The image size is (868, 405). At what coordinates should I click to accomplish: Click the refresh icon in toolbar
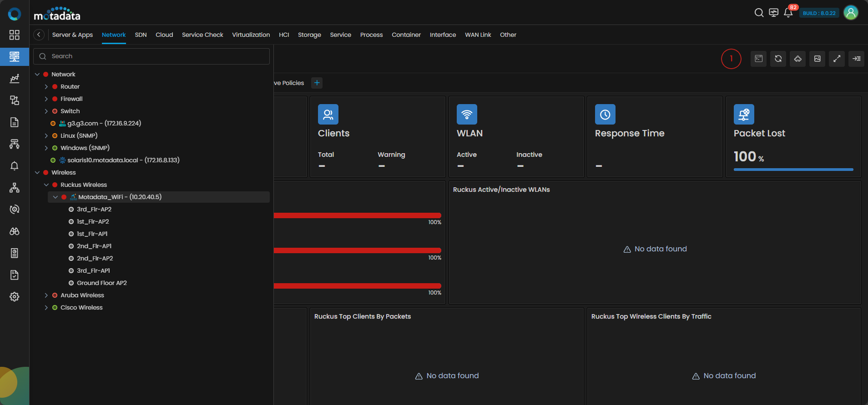point(778,59)
